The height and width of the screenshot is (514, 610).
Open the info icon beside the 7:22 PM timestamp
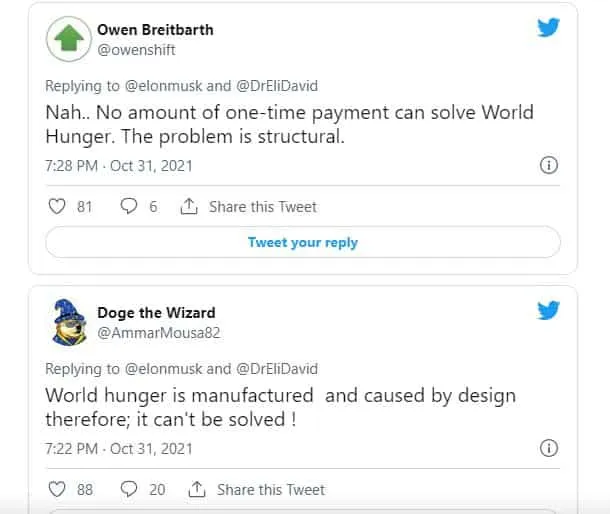pos(549,448)
